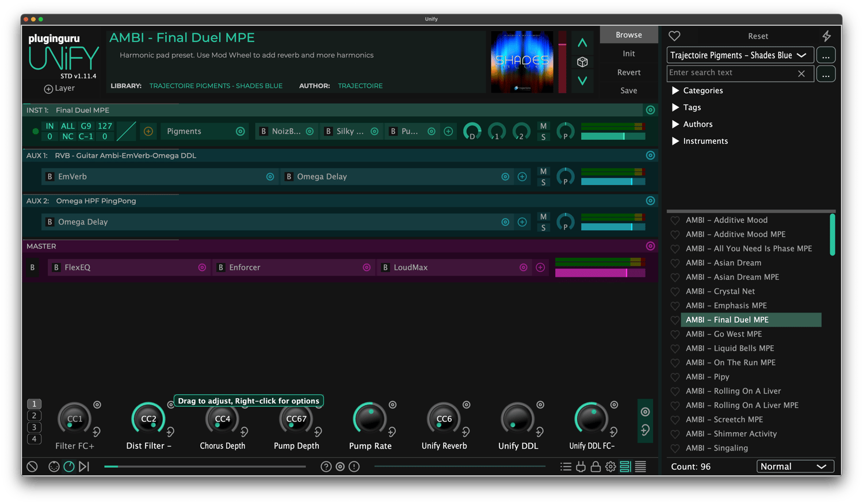Switch to the Browse tab

[x=628, y=35]
